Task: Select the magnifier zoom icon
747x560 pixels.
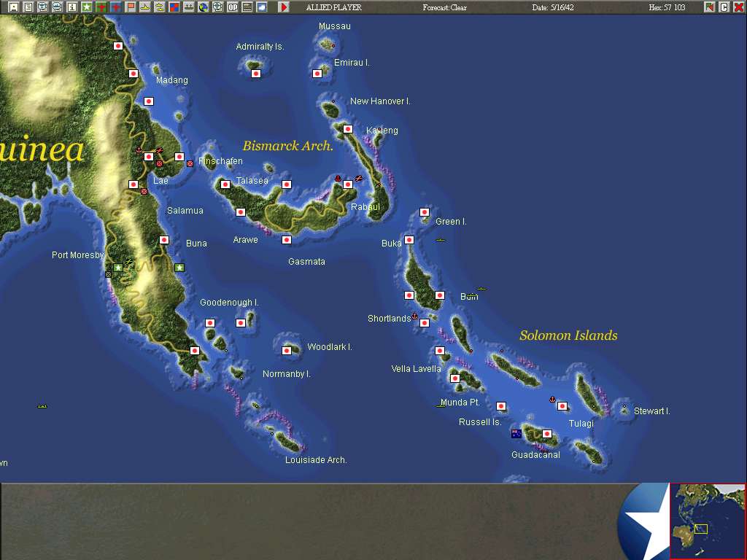Action: click(217, 7)
